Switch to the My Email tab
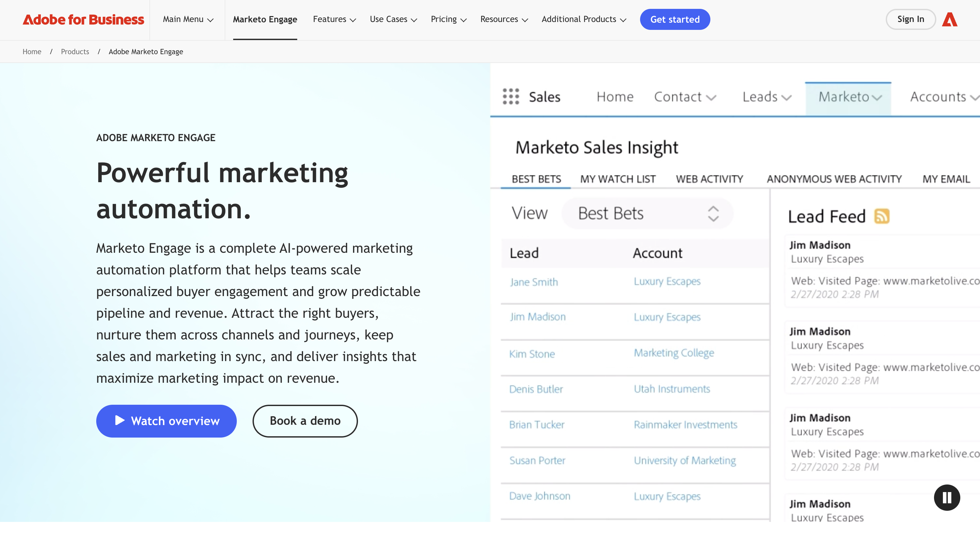Image resolution: width=980 pixels, height=560 pixels. [x=946, y=179]
